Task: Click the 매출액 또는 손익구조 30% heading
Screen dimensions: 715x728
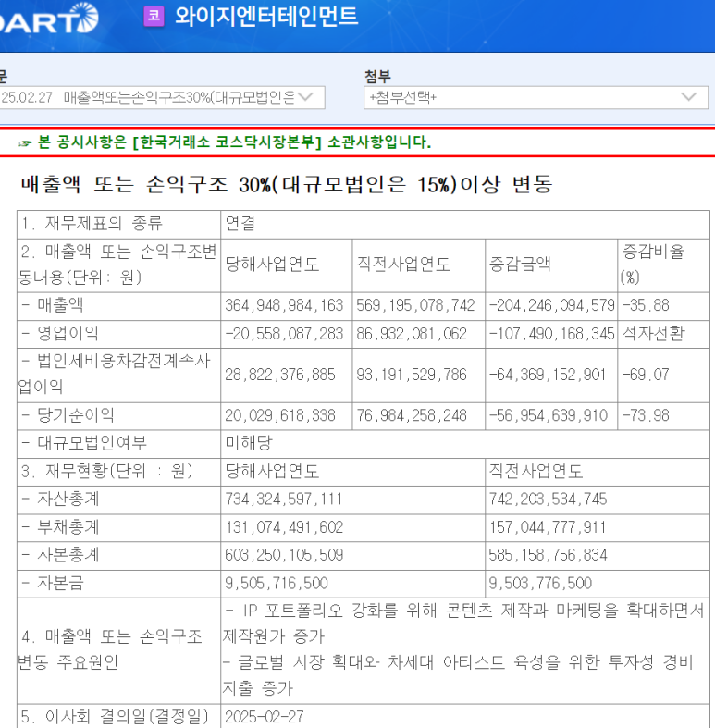Action: pos(287,184)
